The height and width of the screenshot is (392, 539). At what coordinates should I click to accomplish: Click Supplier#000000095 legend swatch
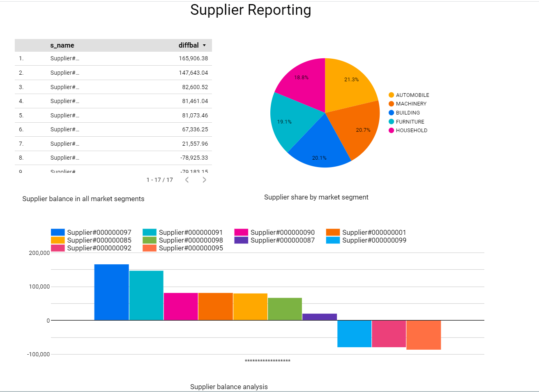150,248
